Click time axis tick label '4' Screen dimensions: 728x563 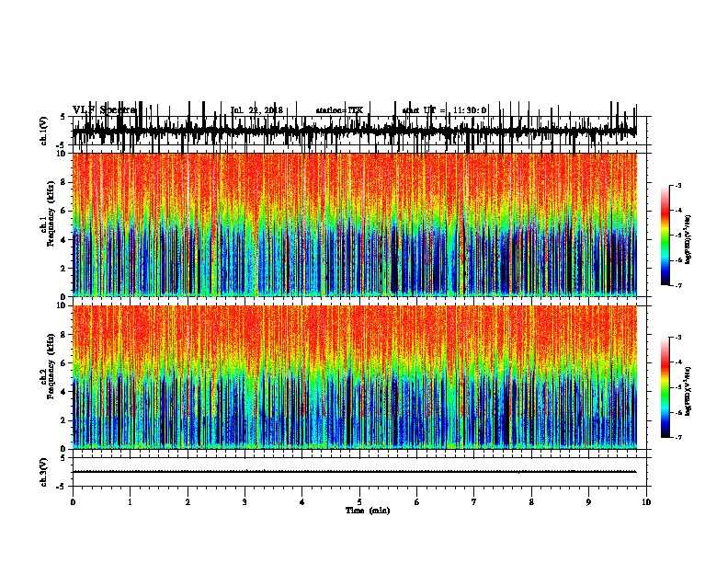[x=302, y=501]
